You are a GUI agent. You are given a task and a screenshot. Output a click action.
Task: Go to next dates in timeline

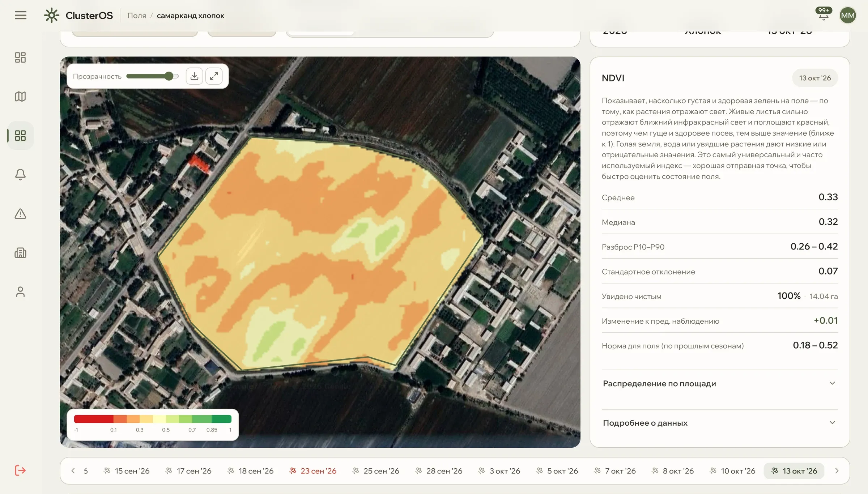[837, 470]
